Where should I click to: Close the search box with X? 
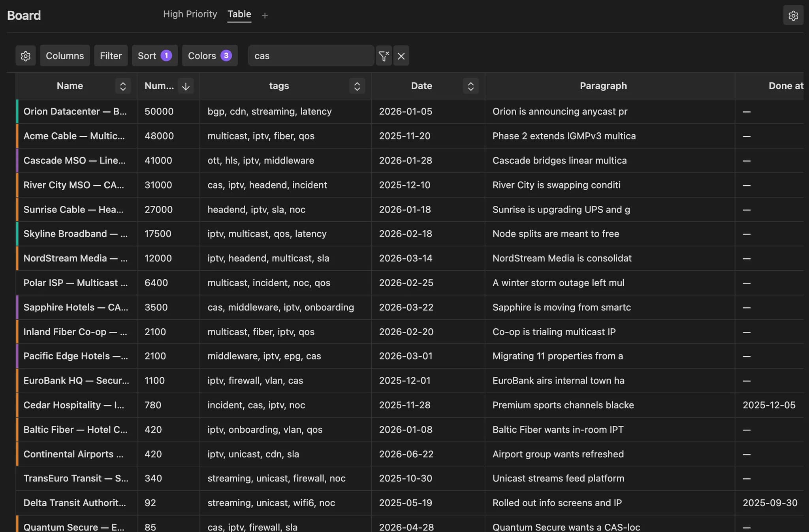[401, 56]
